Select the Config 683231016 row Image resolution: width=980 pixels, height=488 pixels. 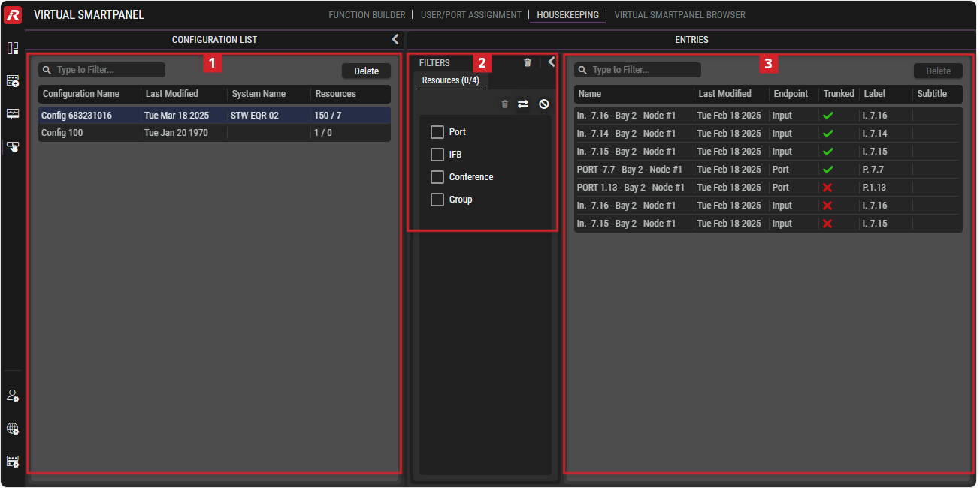pyautogui.click(x=214, y=116)
